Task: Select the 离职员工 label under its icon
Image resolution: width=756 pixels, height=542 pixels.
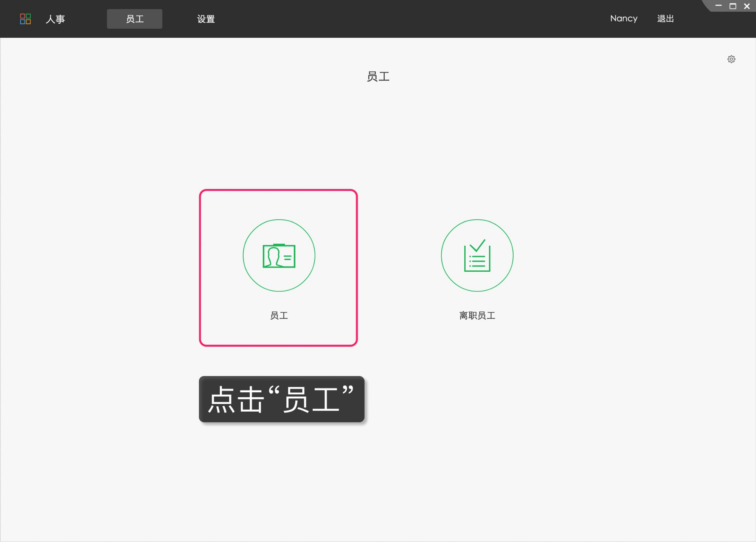Action: coord(477,316)
